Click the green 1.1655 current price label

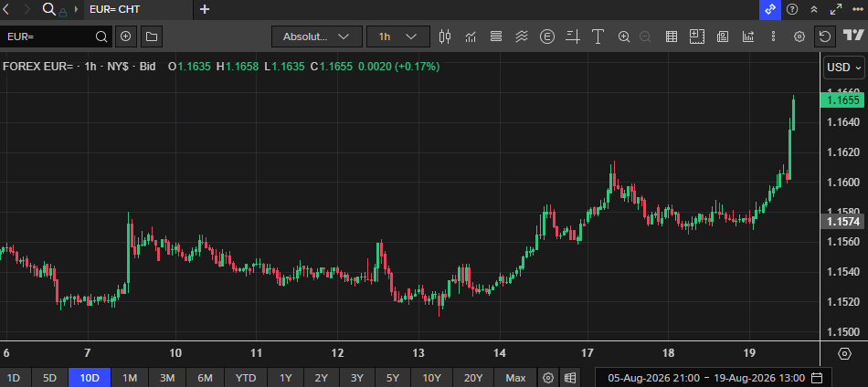[x=842, y=100]
